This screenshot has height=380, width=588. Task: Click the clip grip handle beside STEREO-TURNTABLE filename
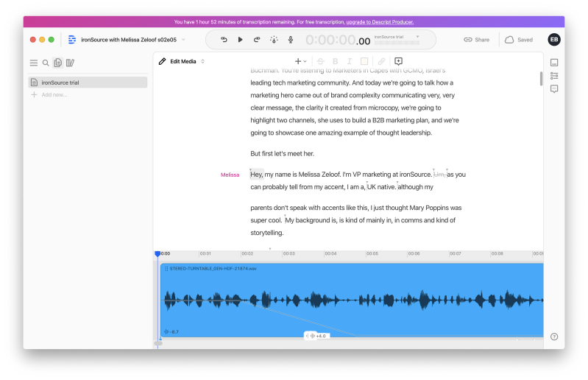pos(166,269)
